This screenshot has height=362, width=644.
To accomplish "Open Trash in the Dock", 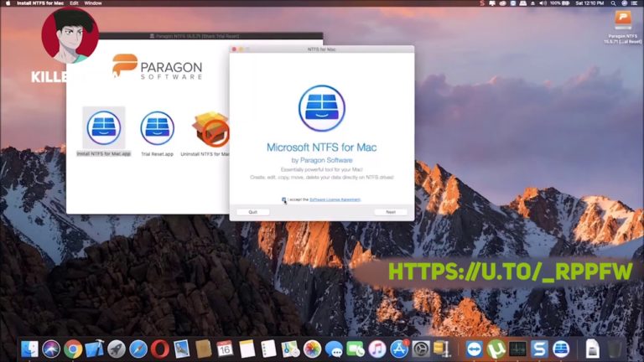I will [615, 349].
